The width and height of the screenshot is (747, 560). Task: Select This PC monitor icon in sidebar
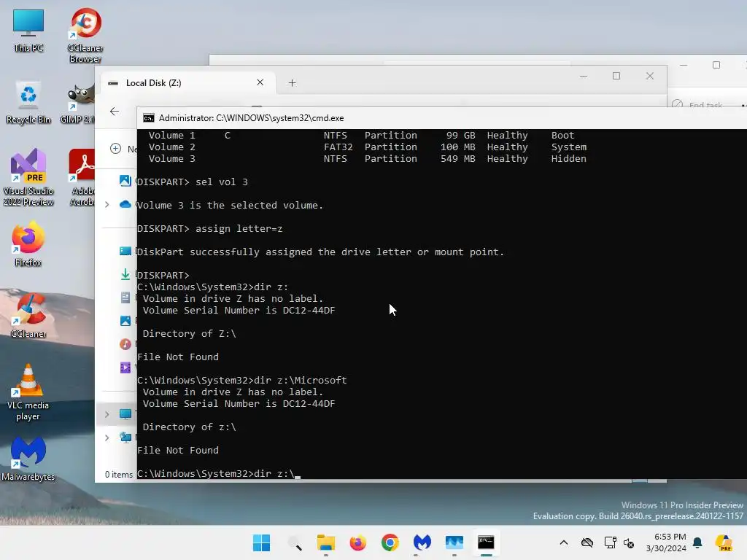[125, 414]
